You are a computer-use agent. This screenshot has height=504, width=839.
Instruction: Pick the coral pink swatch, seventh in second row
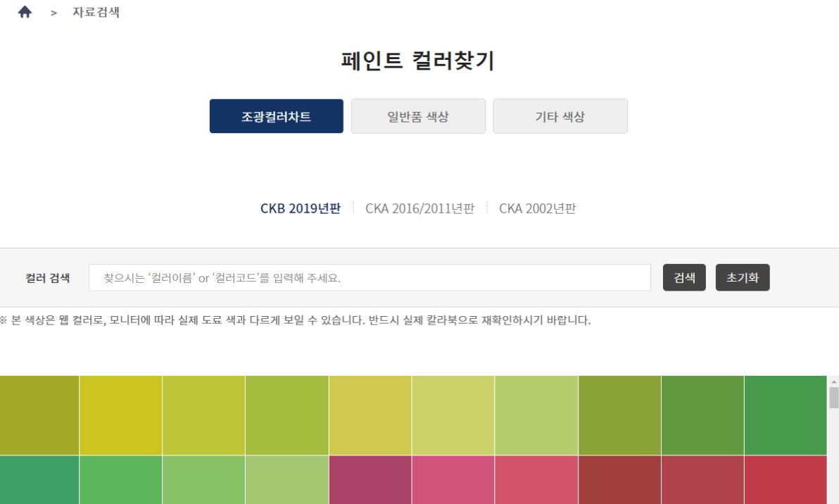click(536, 480)
